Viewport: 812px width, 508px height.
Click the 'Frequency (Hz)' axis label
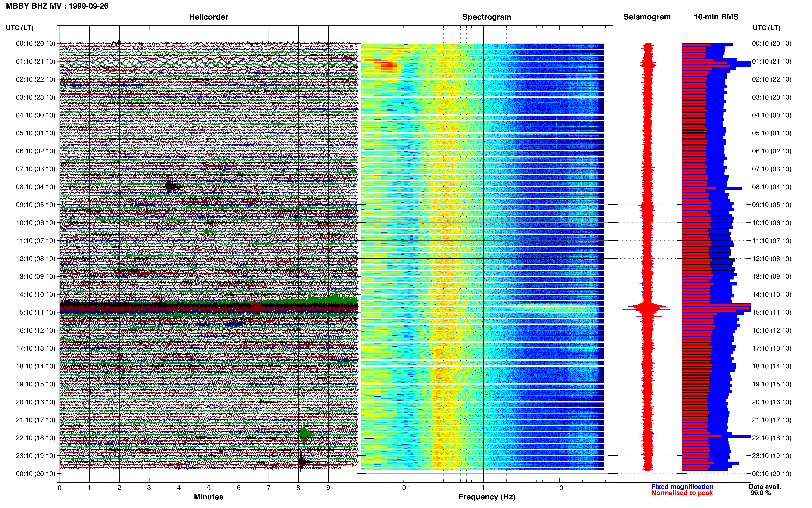click(x=487, y=497)
